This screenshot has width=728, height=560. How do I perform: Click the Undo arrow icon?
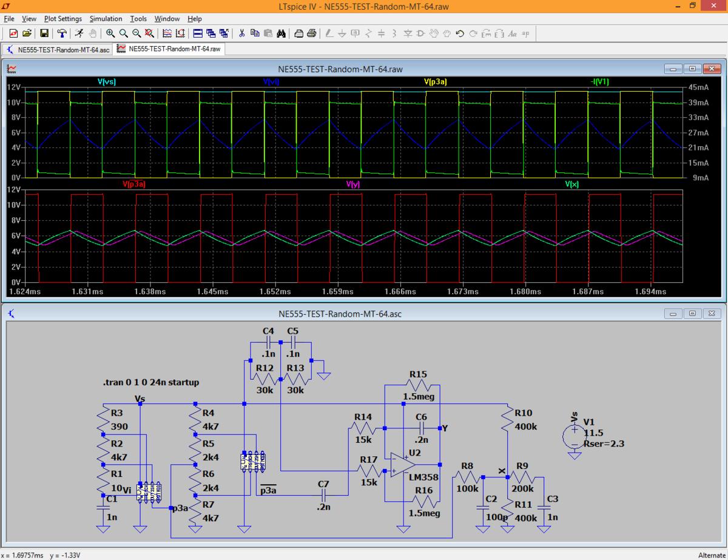tap(460, 33)
